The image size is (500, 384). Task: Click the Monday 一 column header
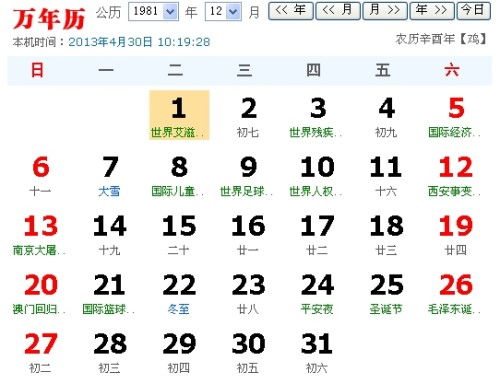[x=106, y=70]
